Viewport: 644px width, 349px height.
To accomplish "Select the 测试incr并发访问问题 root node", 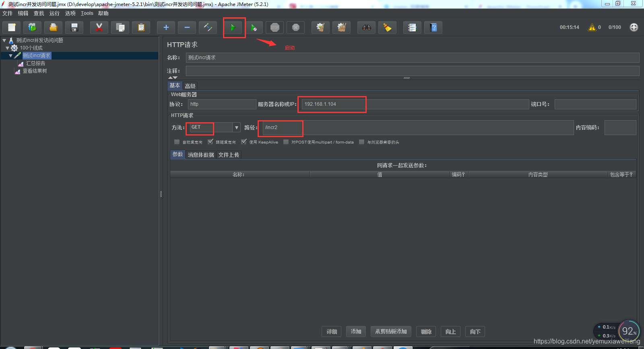I will click(x=39, y=40).
